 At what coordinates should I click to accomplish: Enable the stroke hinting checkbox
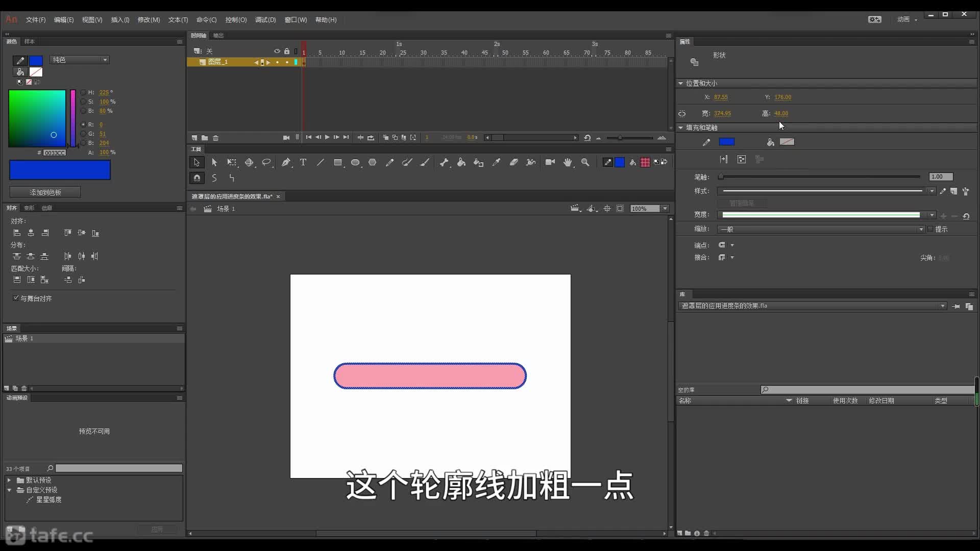pyautogui.click(x=930, y=229)
